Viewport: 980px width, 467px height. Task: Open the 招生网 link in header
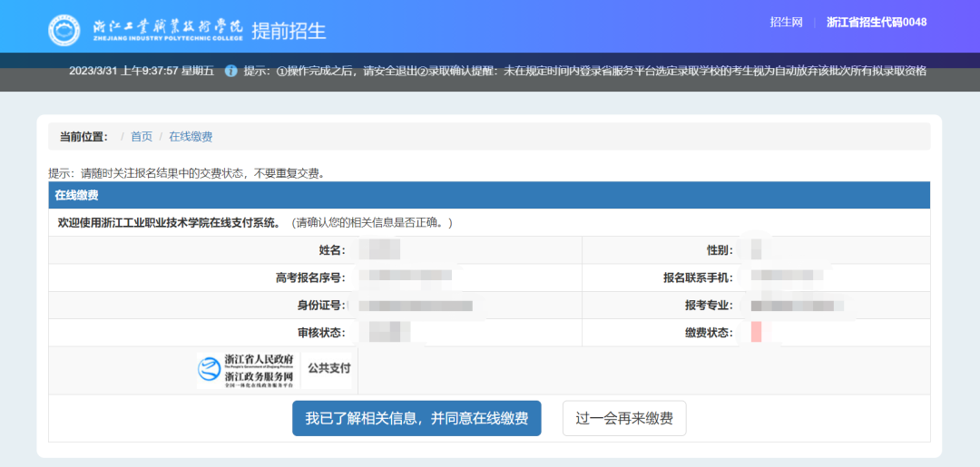[786, 23]
